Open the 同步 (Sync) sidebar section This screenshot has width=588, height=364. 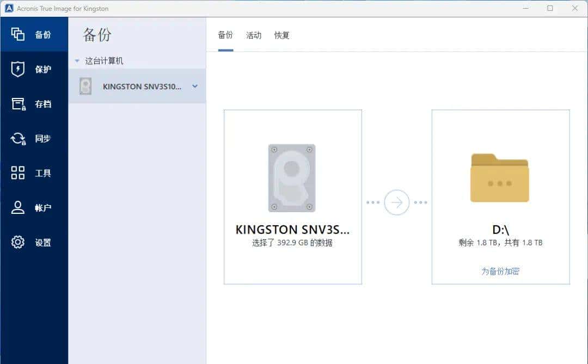(x=34, y=138)
